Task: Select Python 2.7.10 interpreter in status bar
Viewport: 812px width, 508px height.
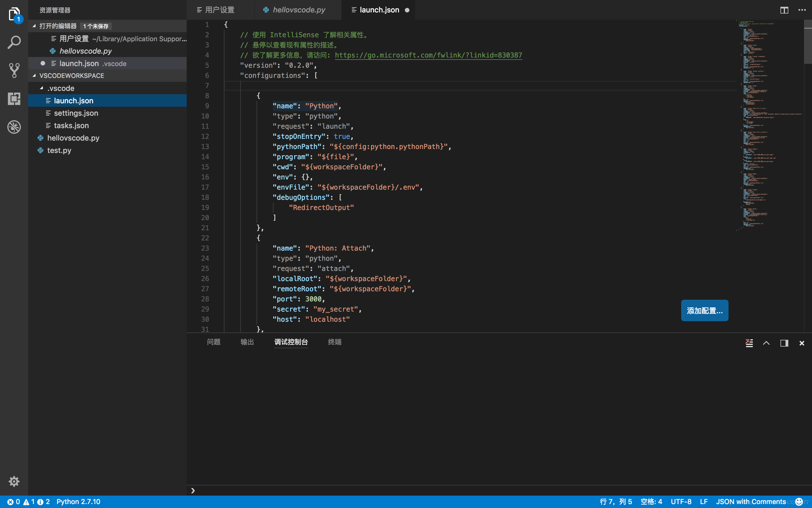Action: 78,502
